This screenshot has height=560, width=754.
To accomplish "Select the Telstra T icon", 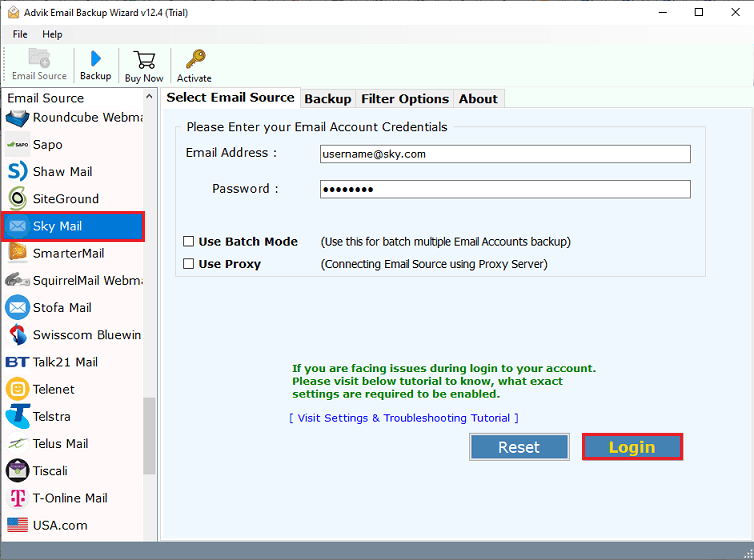I will [x=18, y=416].
